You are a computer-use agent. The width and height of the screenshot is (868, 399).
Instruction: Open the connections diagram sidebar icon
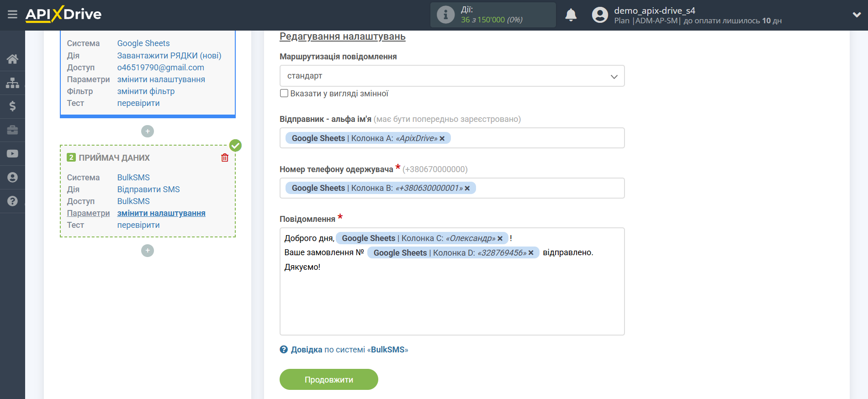(x=12, y=83)
